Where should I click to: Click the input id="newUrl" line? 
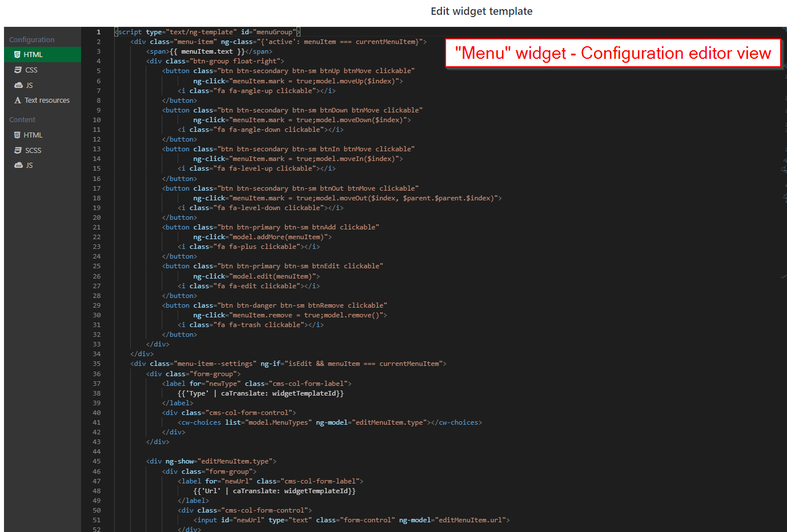351,520
